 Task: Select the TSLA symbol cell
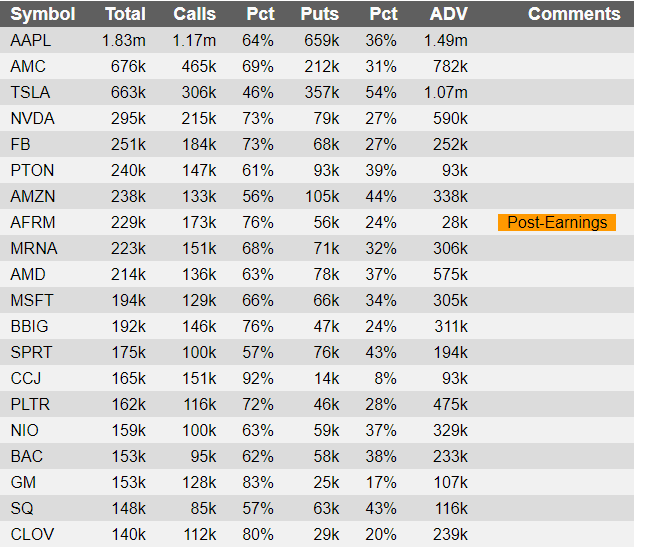click(30, 92)
